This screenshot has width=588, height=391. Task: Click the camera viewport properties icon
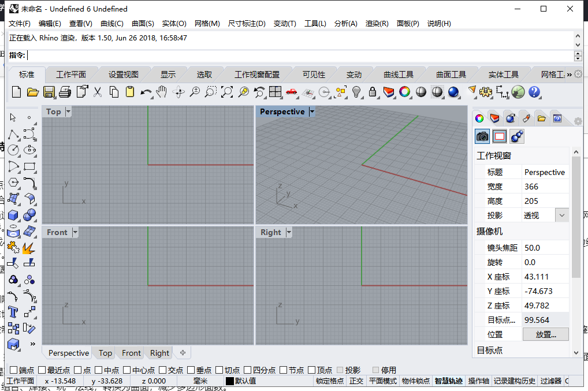[482, 136]
